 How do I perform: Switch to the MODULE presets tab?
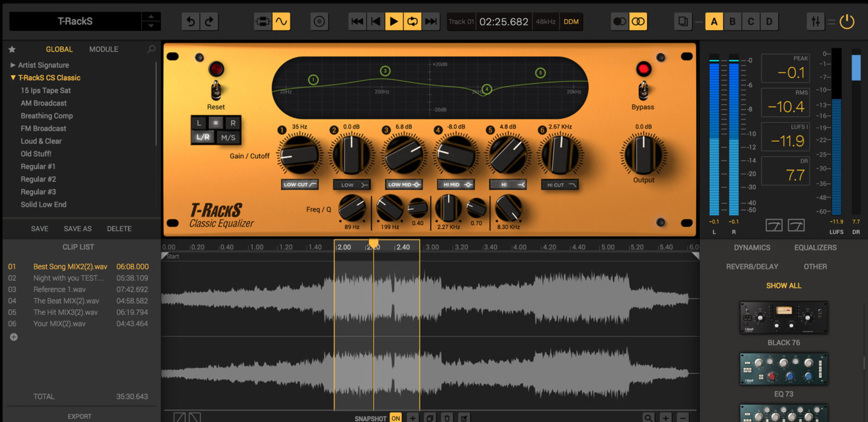click(104, 49)
